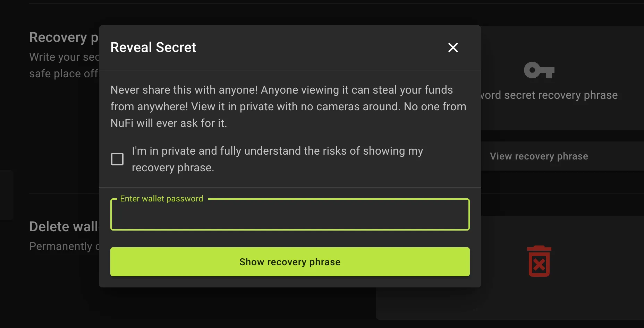
Task: Select the Reveal Secret dialog title
Action: click(153, 47)
